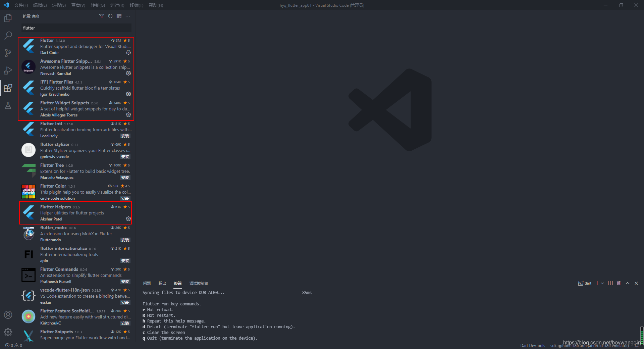Image resolution: width=644 pixels, height=349 pixels.
Task: Install the flutter-internationalize extension
Action: (x=125, y=261)
